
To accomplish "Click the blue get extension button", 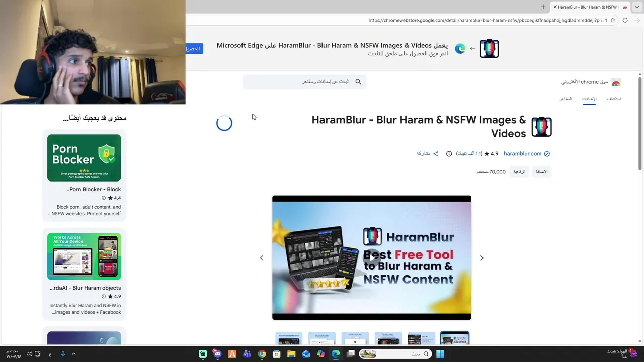I will pyautogui.click(x=194, y=49).
